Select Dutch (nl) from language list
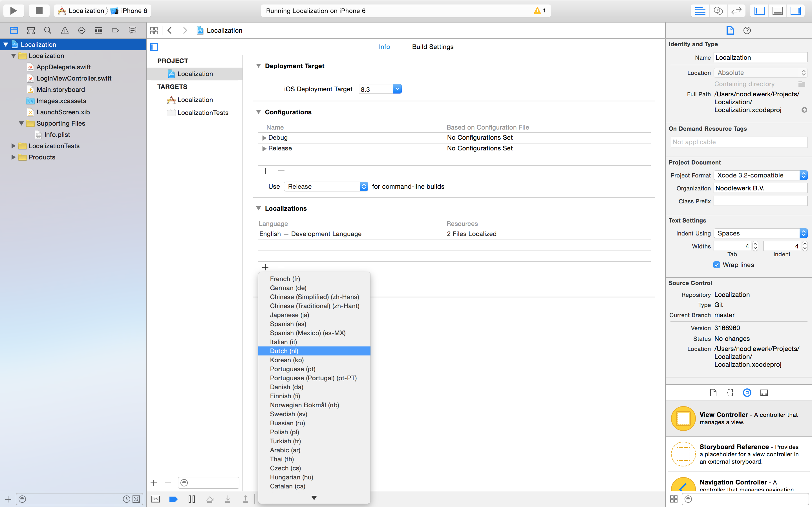The width and height of the screenshot is (812, 507). coord(314,350)
